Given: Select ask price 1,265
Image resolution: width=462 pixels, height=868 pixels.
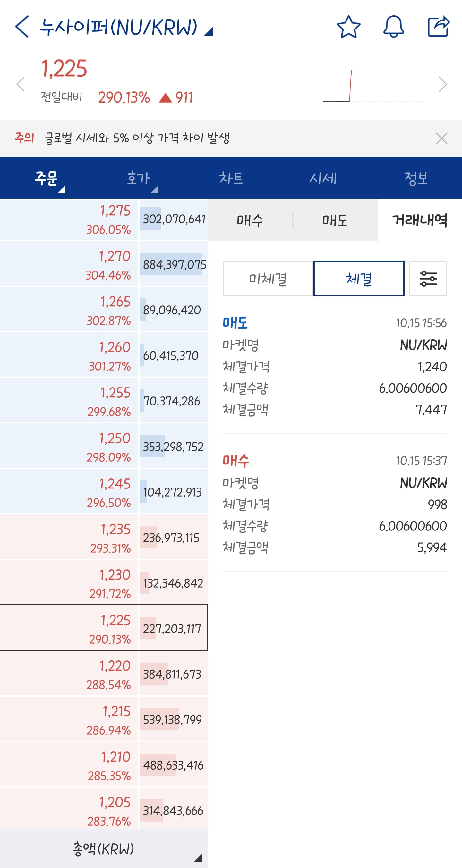Looking at the screenshot, I should click(69, 309).
